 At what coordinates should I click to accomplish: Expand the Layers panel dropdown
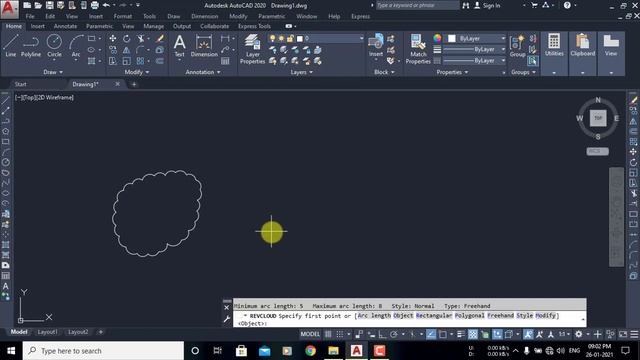[302, 72]
